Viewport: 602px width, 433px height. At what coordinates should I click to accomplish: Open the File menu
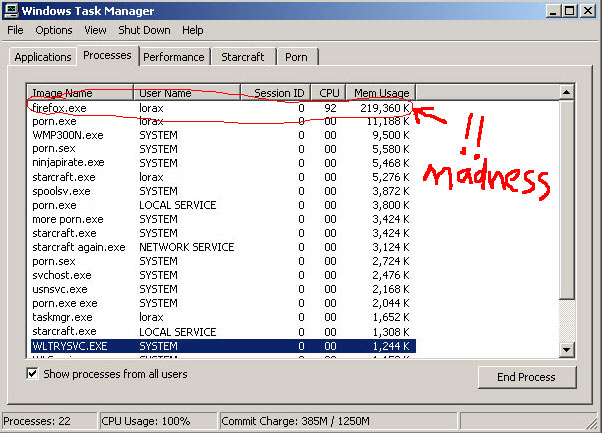tap(15, 30)
